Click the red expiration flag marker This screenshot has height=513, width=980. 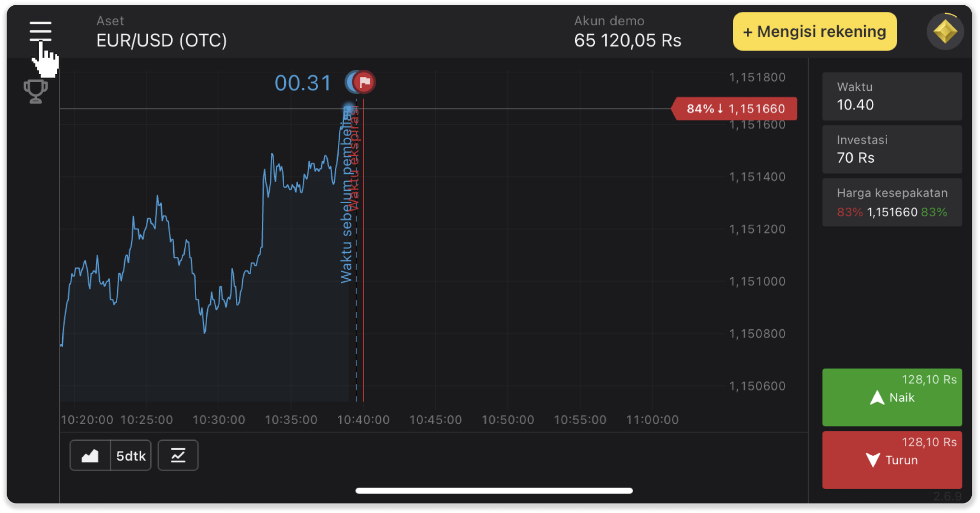tap(365, 82)
